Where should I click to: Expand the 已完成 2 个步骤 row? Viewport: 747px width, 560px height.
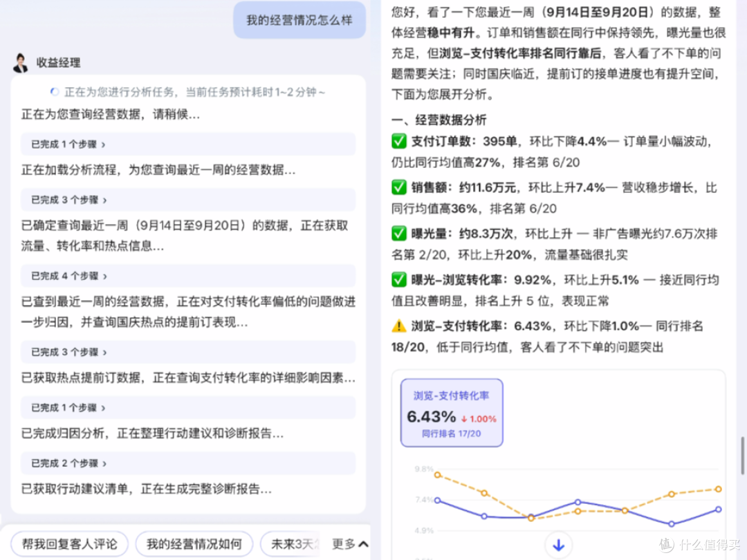(188, 463)
